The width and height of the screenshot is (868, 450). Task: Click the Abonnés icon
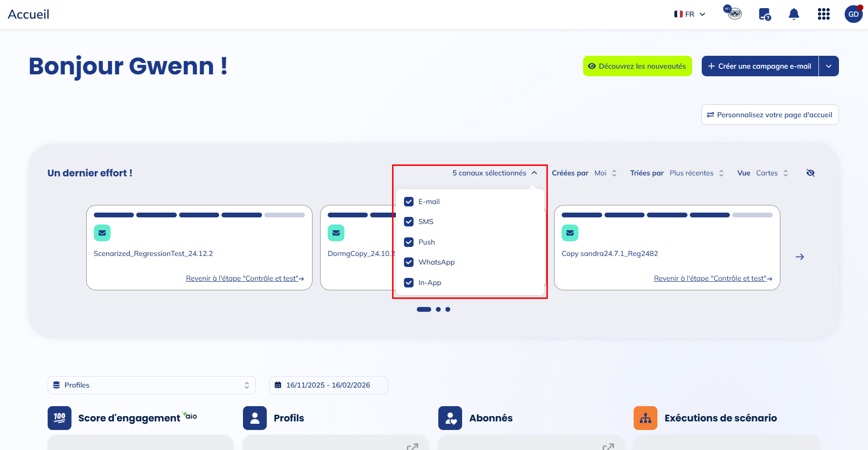(x=450, y=418)
